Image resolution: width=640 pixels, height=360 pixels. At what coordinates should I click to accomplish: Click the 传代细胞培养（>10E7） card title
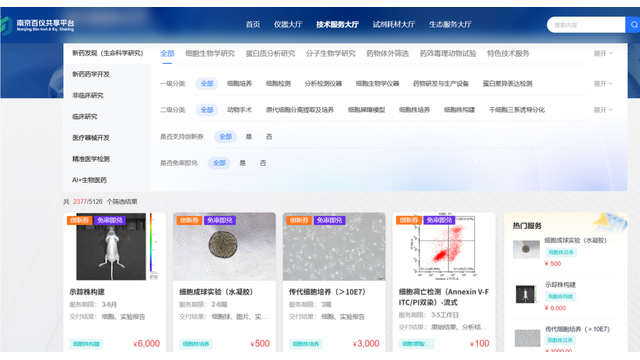tap(327, 292)
